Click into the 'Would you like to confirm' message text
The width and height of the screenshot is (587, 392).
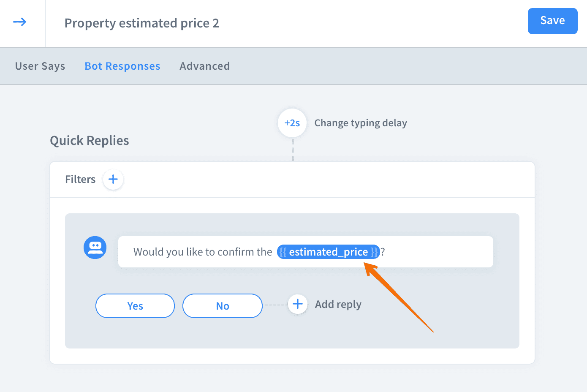(x=203, y=252)
